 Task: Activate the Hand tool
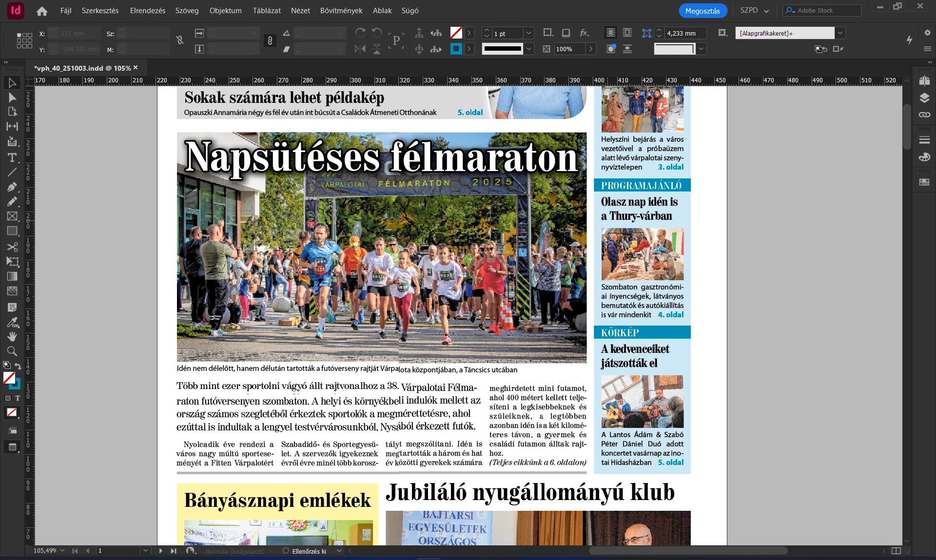pyautogui.click(x=12, y=336)
